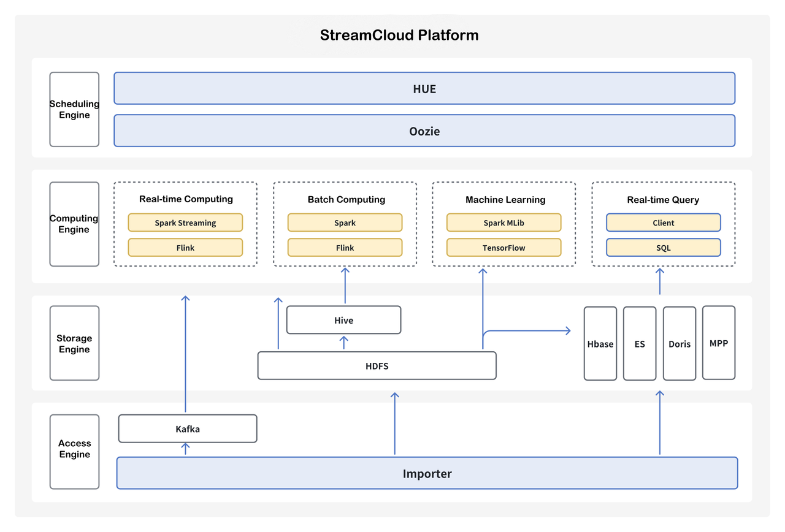Select the HDFS box
This screenshot has width=785, height=532.
click(x=377, y=366)
